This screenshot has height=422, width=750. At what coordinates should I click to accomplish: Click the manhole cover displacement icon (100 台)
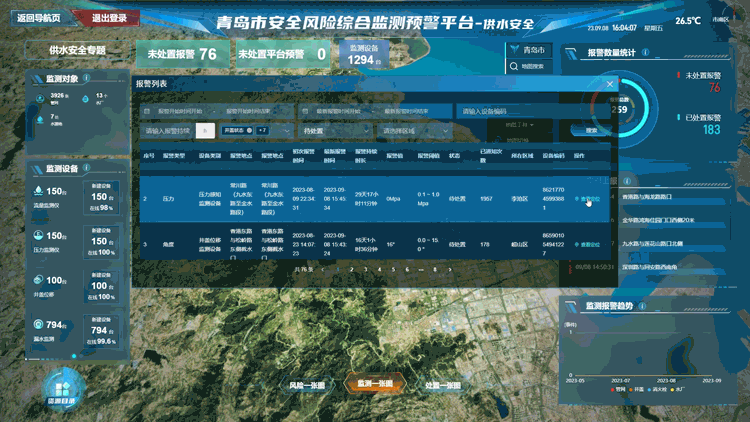click(39, 280)
